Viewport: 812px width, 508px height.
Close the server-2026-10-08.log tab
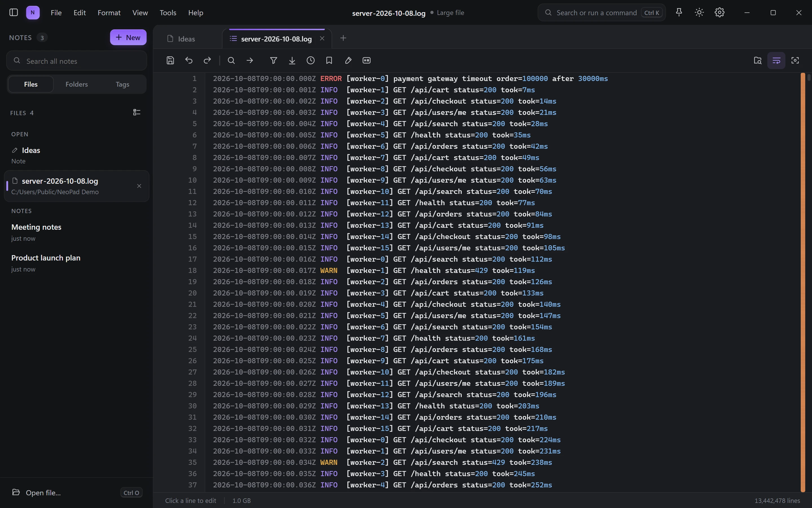(x=322, y=38)
